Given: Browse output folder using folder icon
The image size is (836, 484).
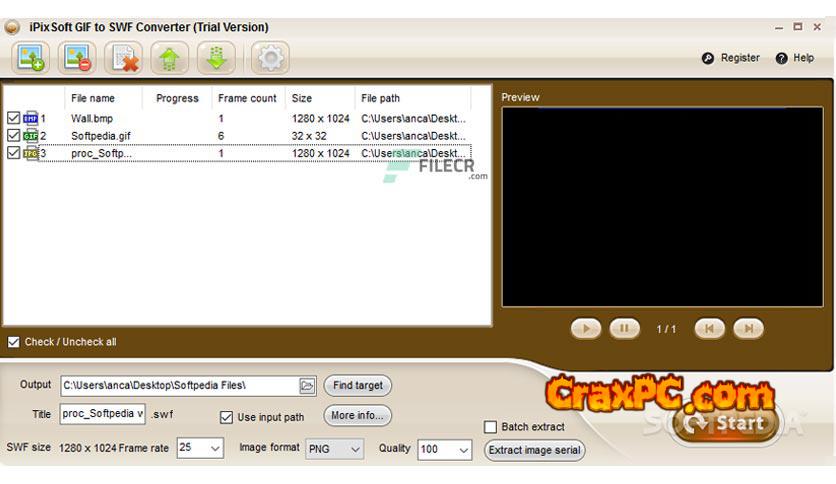Looking at the screenshot, I should coord(307,385).
